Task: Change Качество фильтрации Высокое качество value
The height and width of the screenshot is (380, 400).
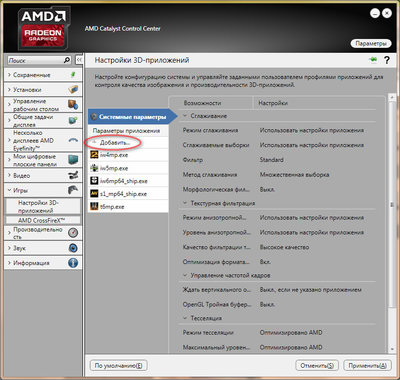Action: pyautogui.click(x=284, y=247)
